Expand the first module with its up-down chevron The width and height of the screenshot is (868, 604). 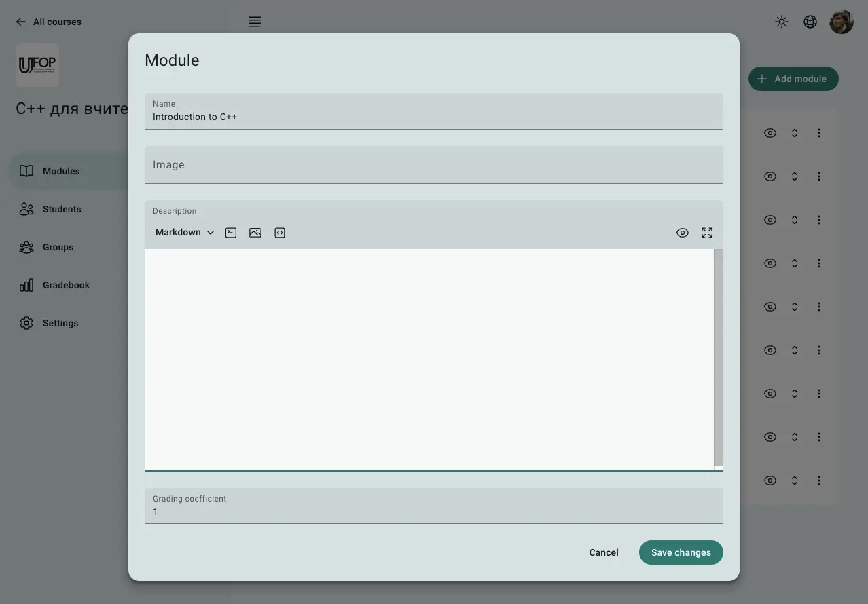coord(795,133)
